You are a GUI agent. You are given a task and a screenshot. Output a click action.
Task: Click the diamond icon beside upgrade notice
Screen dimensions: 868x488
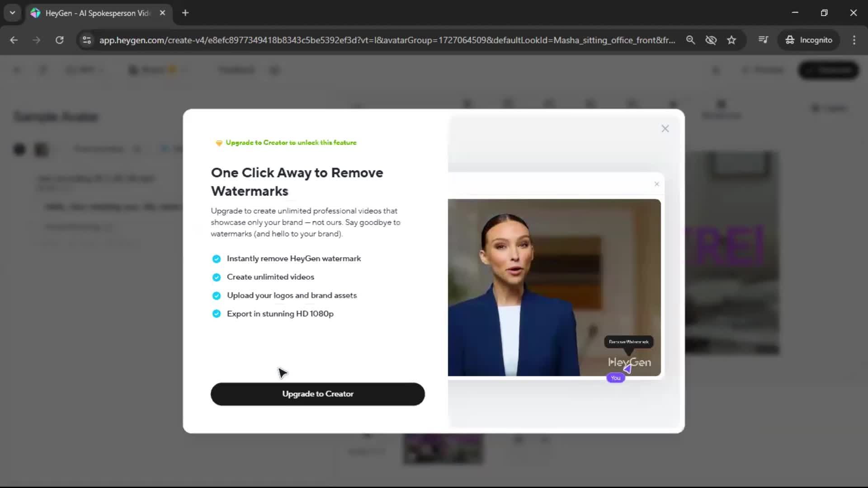tap(219, 143)
